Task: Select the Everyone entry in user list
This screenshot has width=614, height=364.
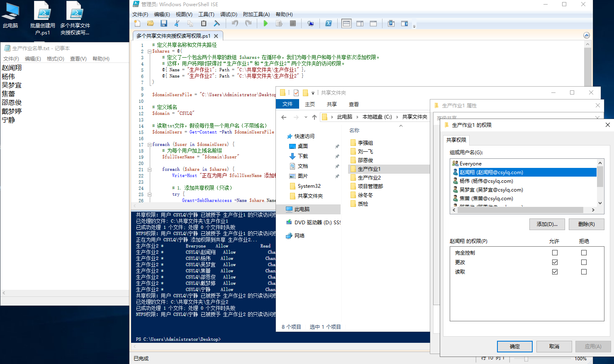Action: coord(524,163)
